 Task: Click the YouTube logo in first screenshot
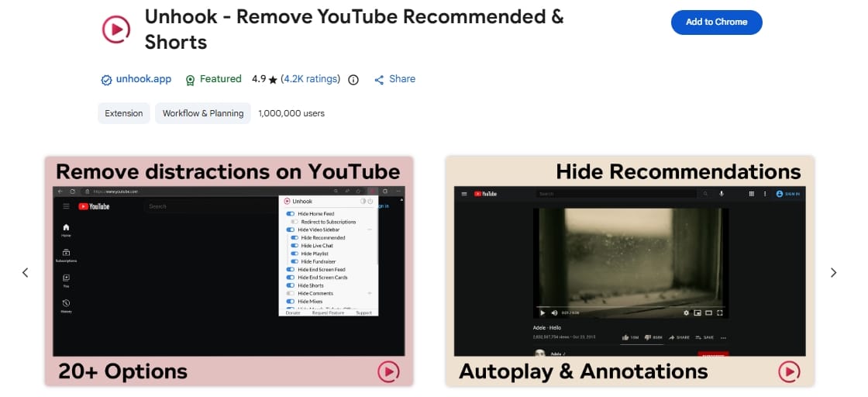(x=94, y=206)
